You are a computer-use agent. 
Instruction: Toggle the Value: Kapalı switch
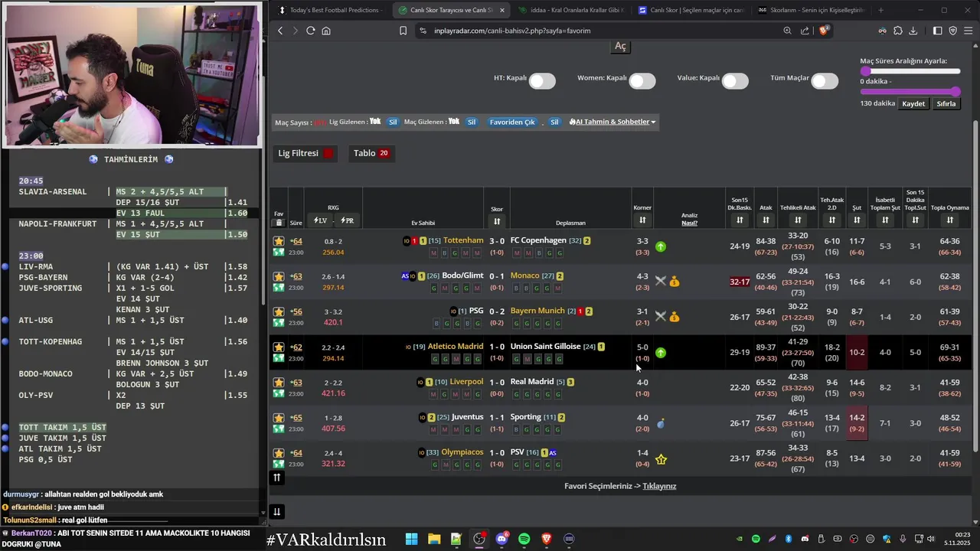coord(735,81)
